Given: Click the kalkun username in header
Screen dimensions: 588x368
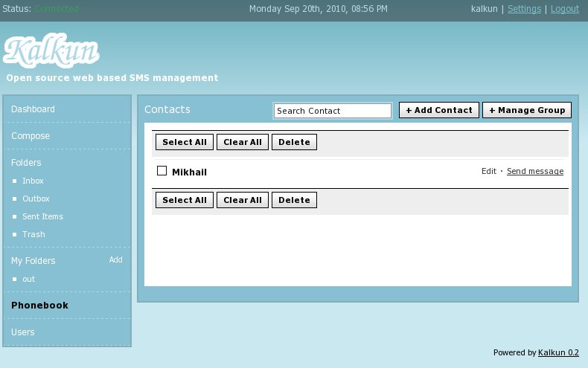Looking at the screenshot, I should (484, 9).
